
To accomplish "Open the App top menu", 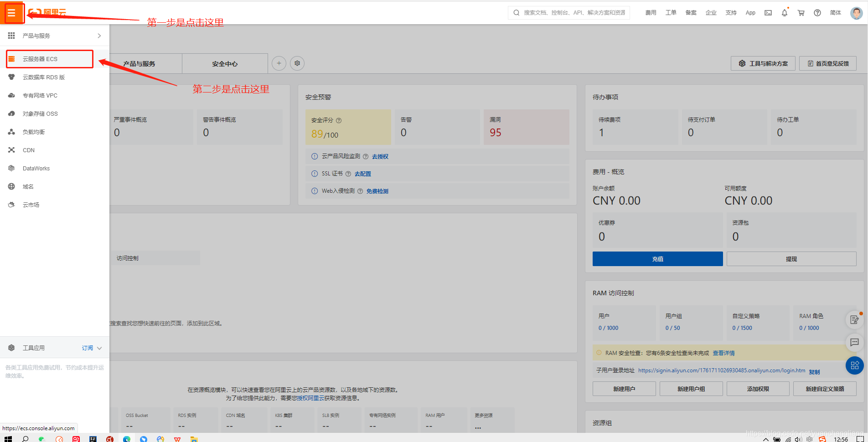I will (750, 13).
